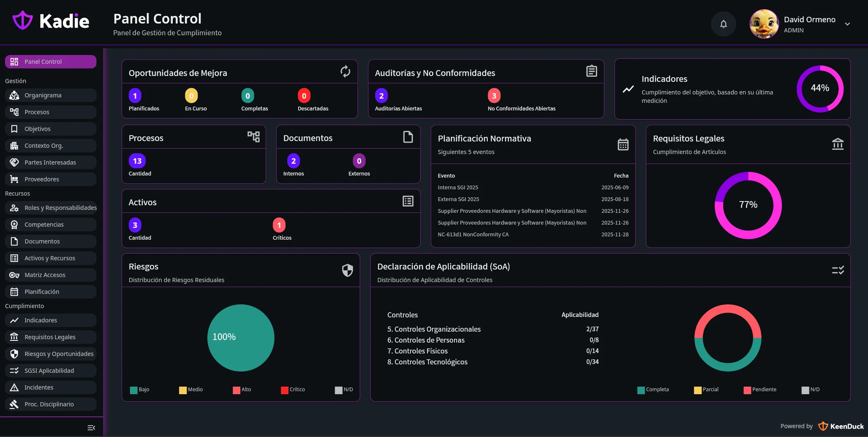Navigate to Riesgos y Oportunidades
The image size is (868, 437).
(50, 353)
